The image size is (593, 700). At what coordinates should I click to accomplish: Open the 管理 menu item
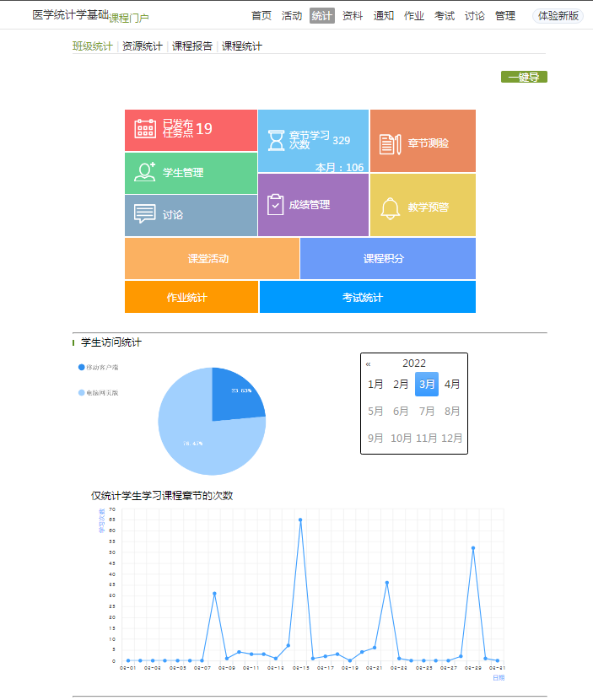click(x=505, y=16)
